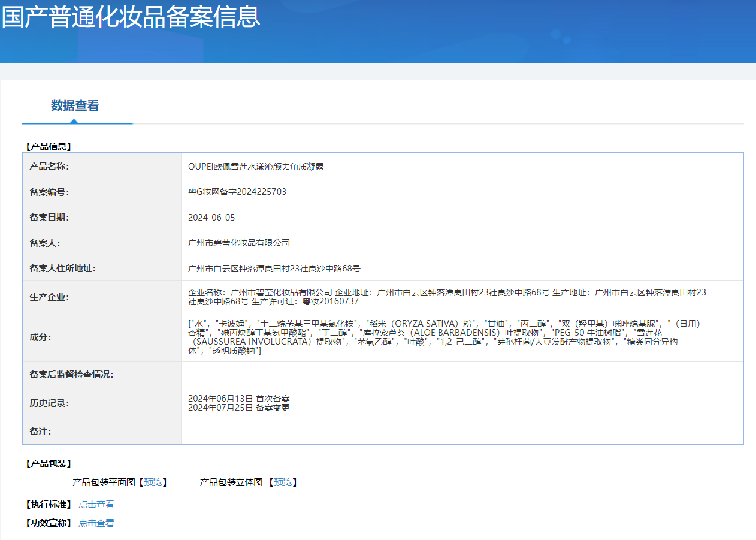Click the 成分 ingredient list text

click(x=444, y=337)
